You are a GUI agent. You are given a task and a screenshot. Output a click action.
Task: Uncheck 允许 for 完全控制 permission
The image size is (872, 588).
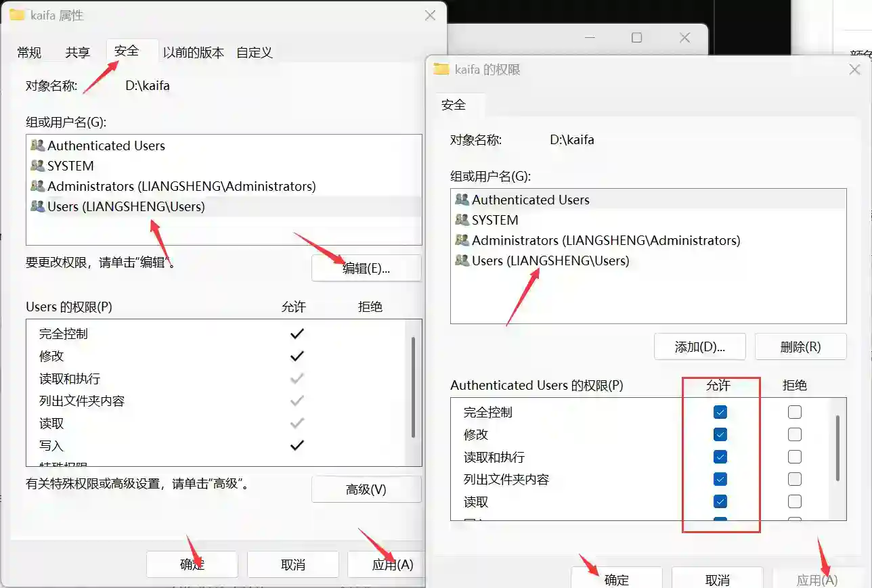pyautogui.click(x=720, y=411)
